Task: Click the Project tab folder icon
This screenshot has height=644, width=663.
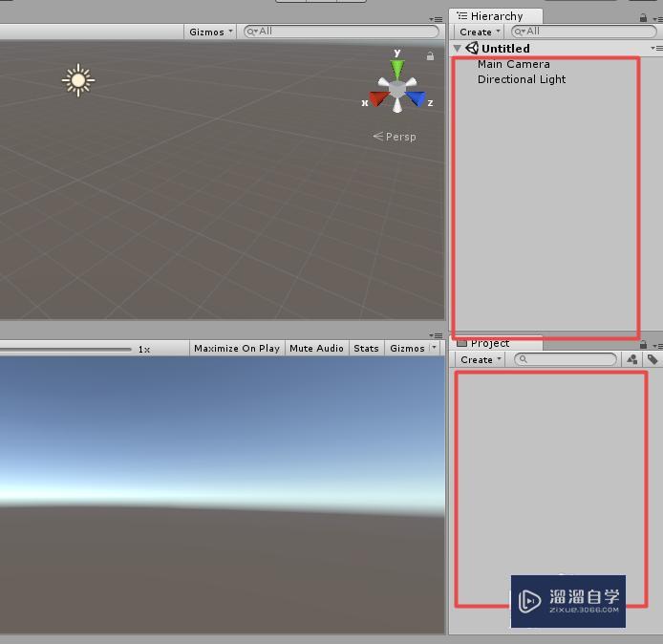Action: 461,343
